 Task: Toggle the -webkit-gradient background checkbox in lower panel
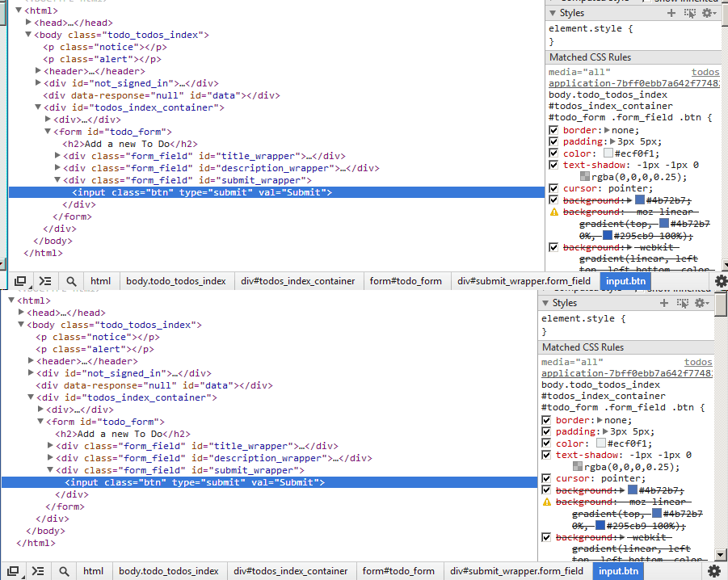pos(546,537)
